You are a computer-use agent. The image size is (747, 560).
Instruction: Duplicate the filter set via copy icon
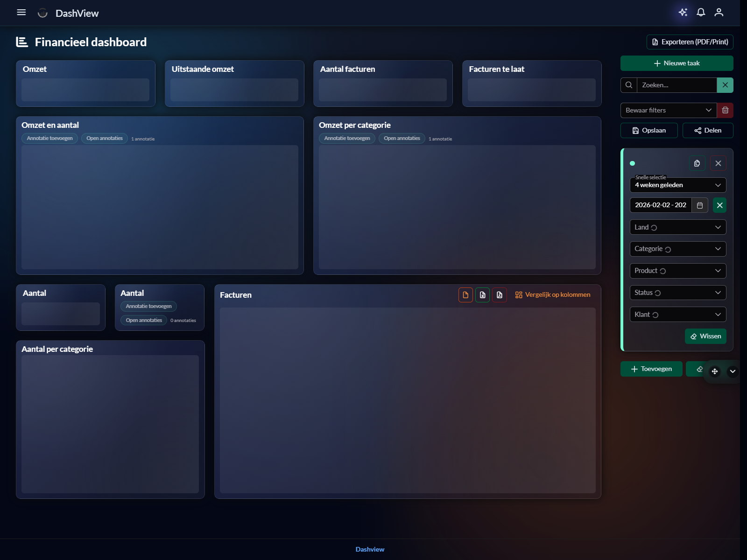click(697, 163)
